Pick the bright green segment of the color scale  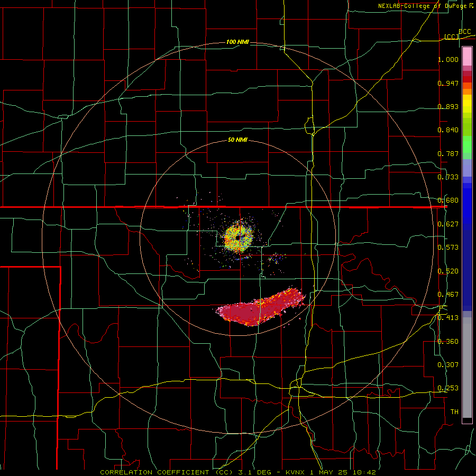[x=467, y=144]
